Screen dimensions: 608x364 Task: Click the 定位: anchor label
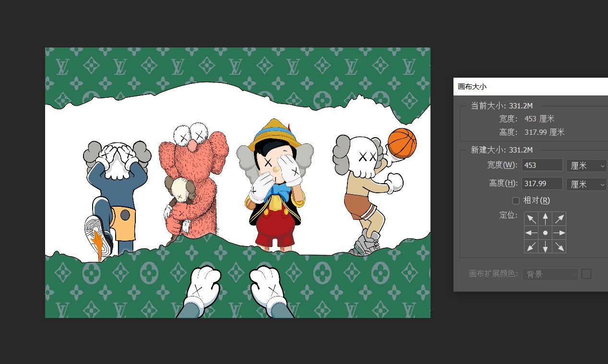509,215
